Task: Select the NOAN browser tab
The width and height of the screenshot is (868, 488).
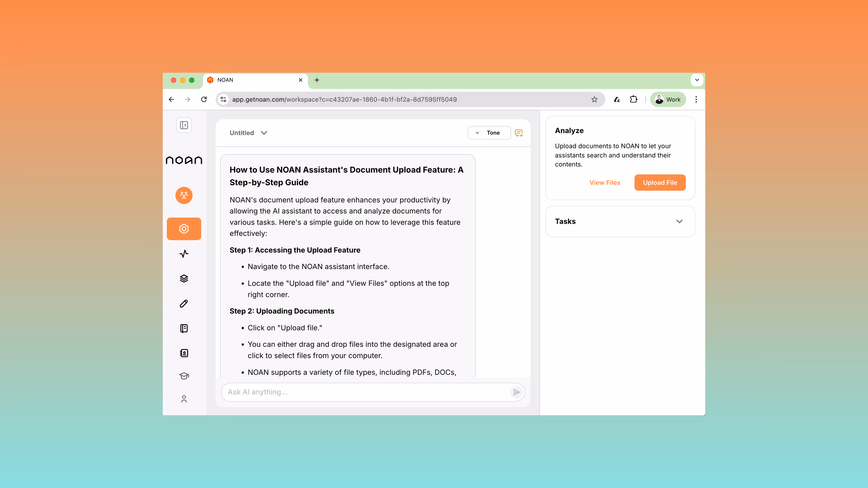Action: tap(255, 80)
